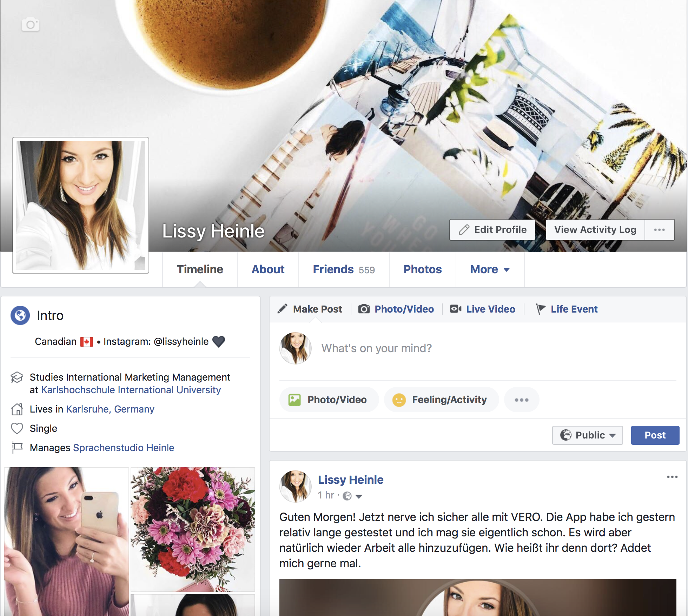The image size is (688, 616).
Task: Click the flag icon beside Manages
Action: tap(17, 448)
